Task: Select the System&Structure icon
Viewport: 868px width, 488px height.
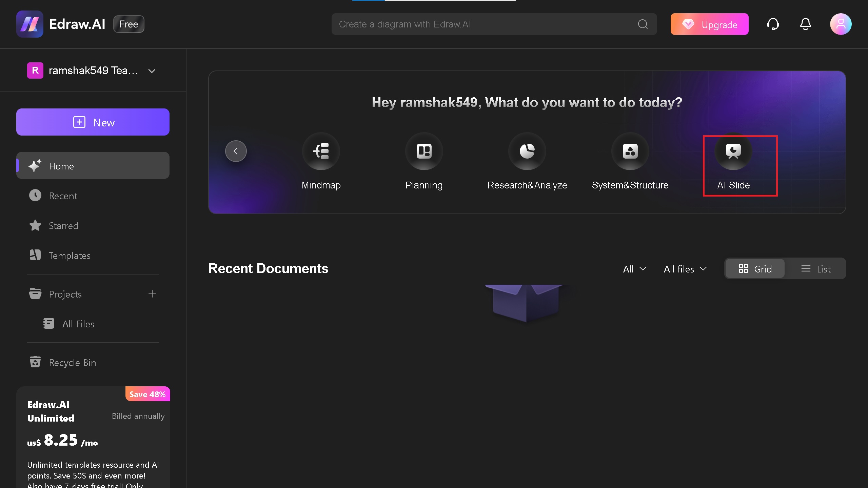Action: [630, 151]
